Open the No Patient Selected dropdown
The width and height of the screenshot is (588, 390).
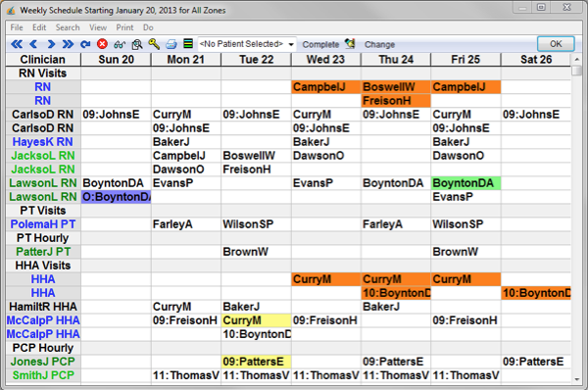pos(247,44)
